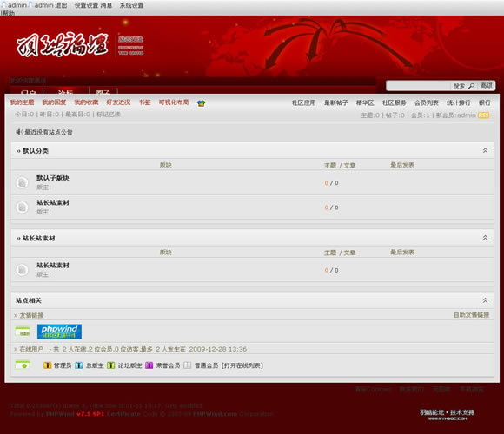
Task: Open 最新帖子 in the navigation
Action: [335, 102]
